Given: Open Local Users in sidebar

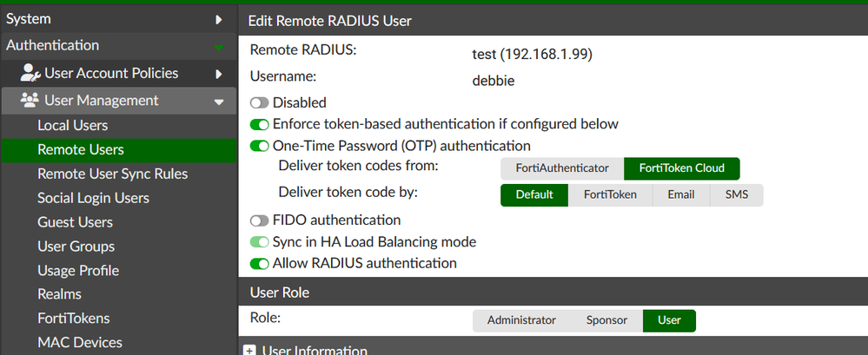Looking at the screenshot, I should tap(73, 126).
